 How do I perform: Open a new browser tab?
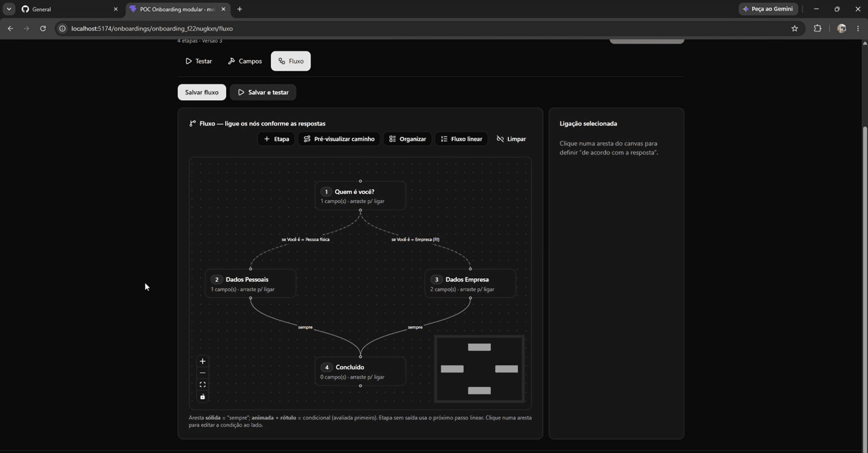coord(240,9)
